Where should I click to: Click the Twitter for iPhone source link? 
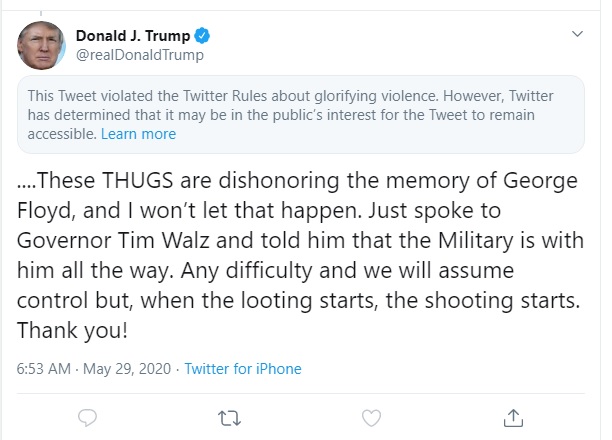[x=243, y=368]
